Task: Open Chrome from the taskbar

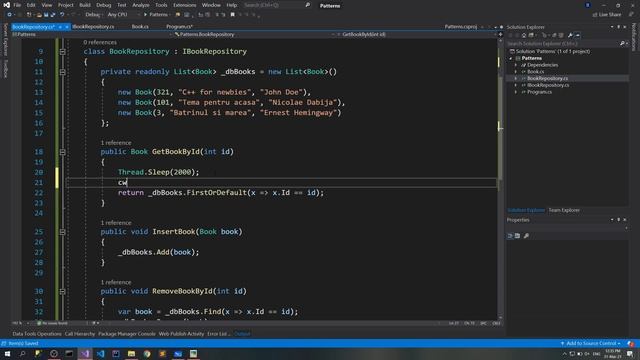Action: pos(147,354)
